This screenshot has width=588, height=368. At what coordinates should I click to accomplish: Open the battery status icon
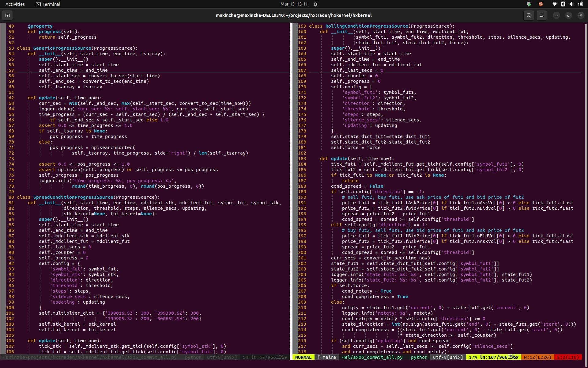click(581, 4)
